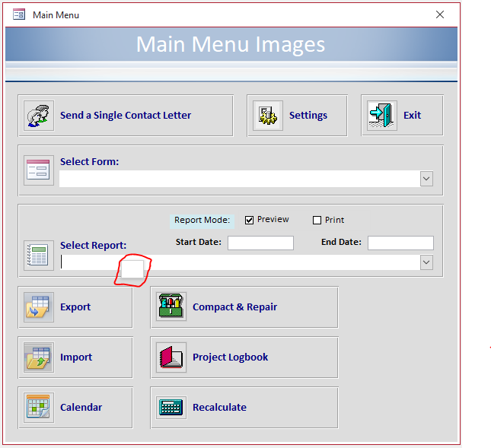Viewport: 491px width, 448px height.
Task: Click the Compact & Repair toolbox icon
Action: pos(171,306)
